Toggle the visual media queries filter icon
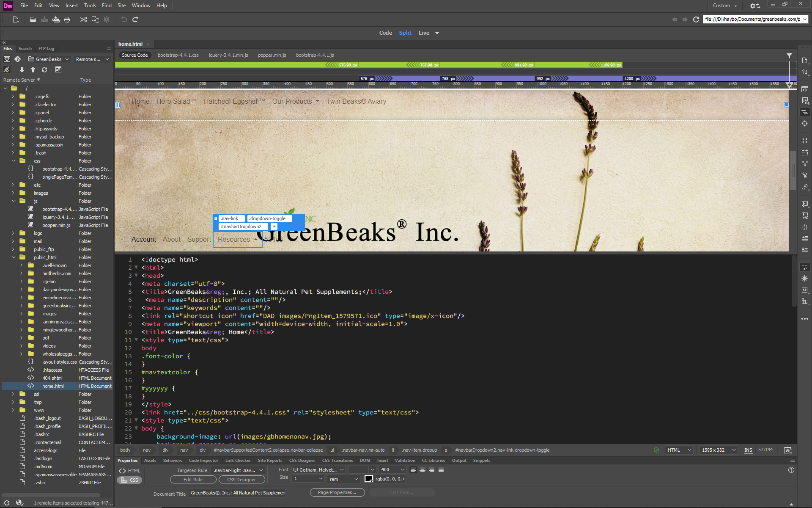Viewport: 812px width, 508px height. [789, 55]
